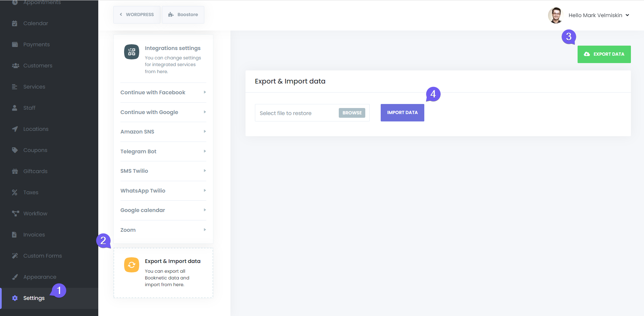The width and height of the screenshot is (644, 316).
Task: Click the Calendar sidebar icon
Action: [15, 23]
